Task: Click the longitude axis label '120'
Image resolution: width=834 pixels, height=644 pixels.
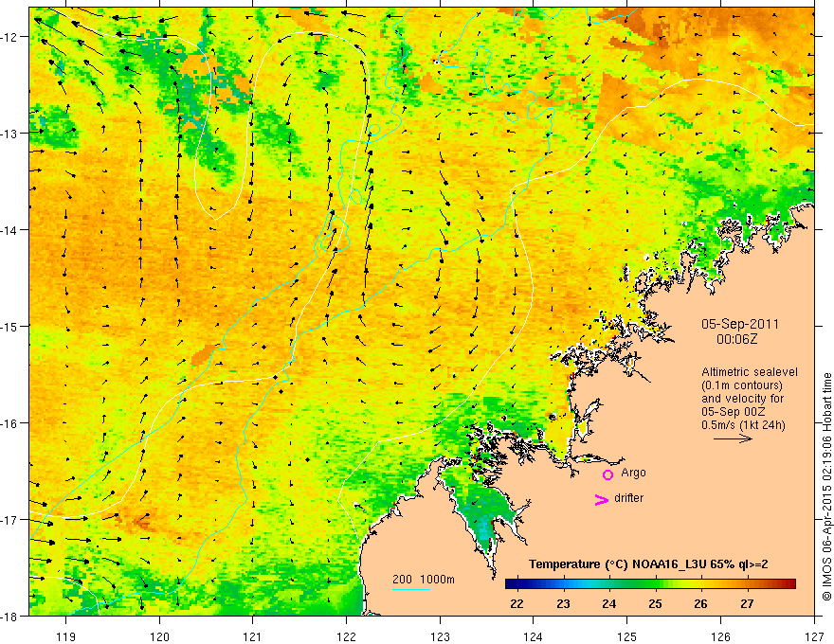Action: [x=159, y=636]
